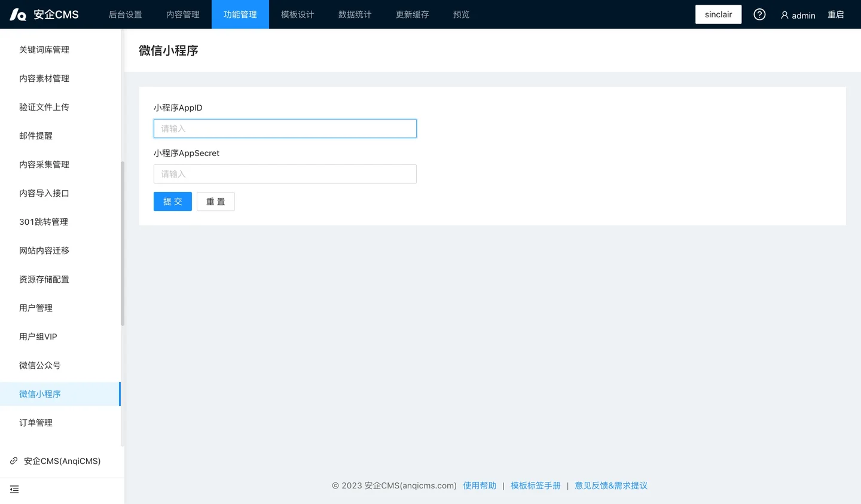Click the link icon beside 安企CMS(AnqiCMS)
This screenshot has width=861, height=504.
pos(14,461)
